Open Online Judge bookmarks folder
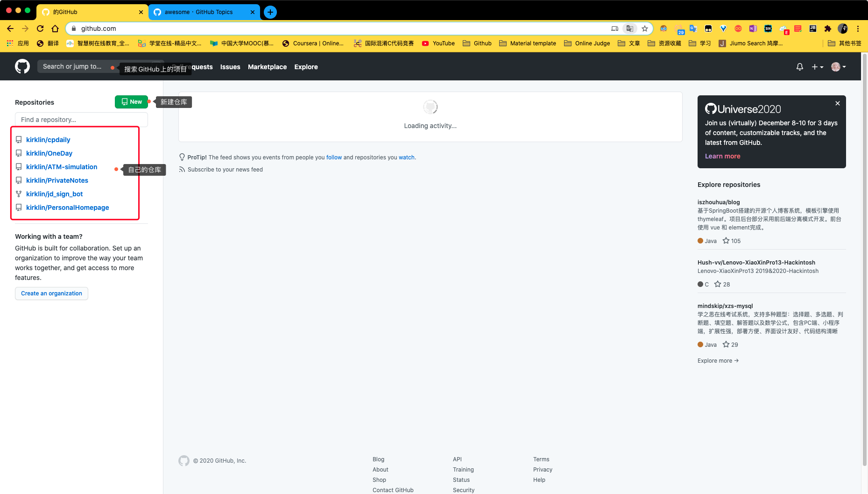 tap(587, 43)
